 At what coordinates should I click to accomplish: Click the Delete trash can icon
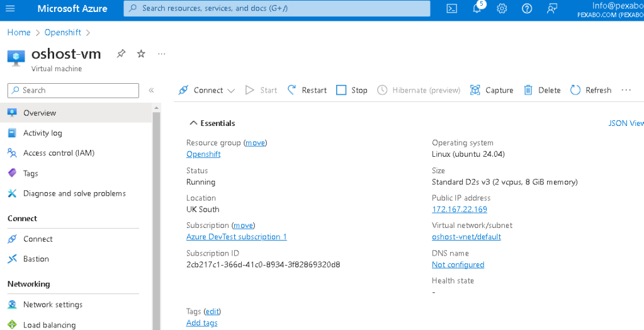click(x=528, y=90)
